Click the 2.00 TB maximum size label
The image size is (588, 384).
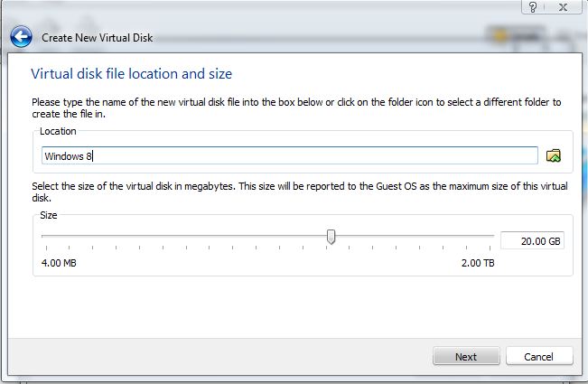[x=477, y=263]
